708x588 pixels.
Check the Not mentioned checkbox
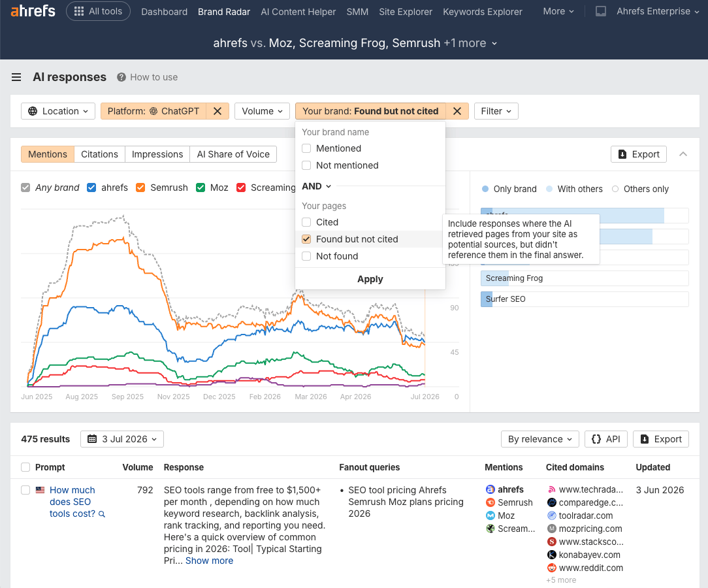point(306,165)
